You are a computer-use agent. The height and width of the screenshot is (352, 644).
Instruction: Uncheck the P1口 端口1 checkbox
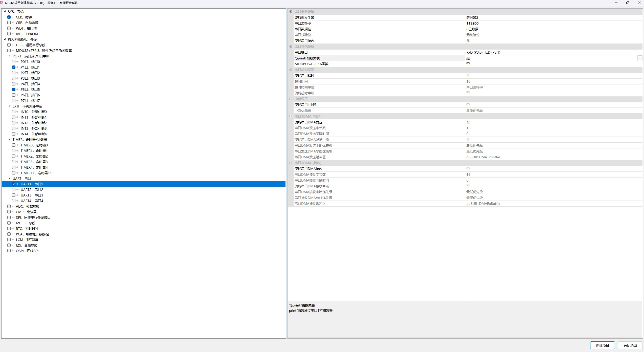(14, 67)
